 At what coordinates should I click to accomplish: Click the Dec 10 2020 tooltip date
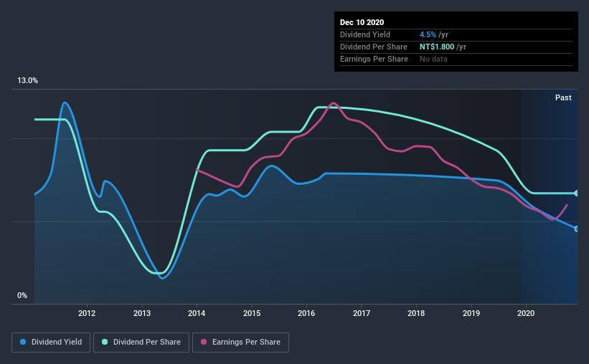click(362, 22)
